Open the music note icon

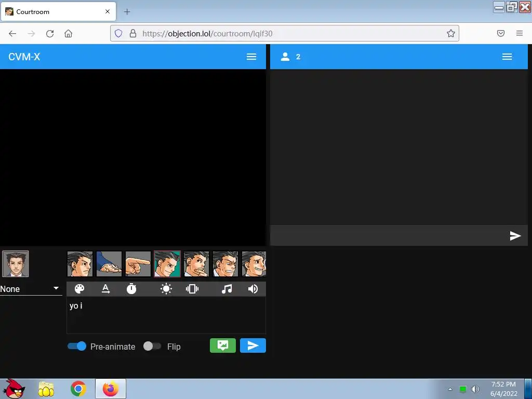pos(227,289)
